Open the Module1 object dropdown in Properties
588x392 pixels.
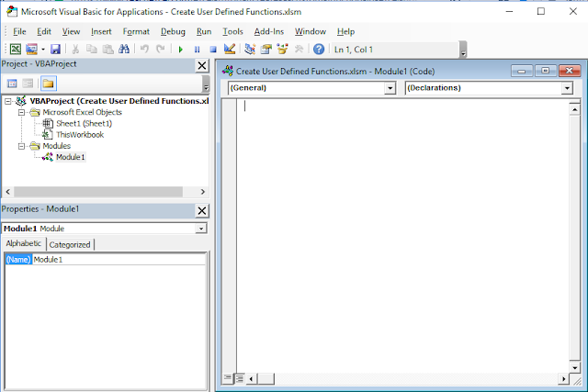pos(201,229)
